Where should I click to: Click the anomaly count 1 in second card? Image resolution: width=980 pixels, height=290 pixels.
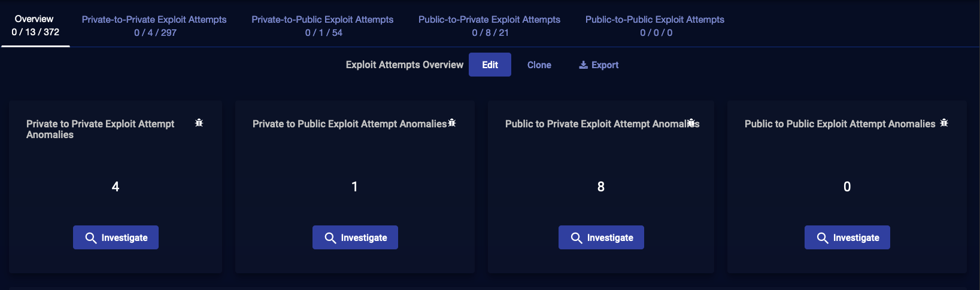pos(355,187)
